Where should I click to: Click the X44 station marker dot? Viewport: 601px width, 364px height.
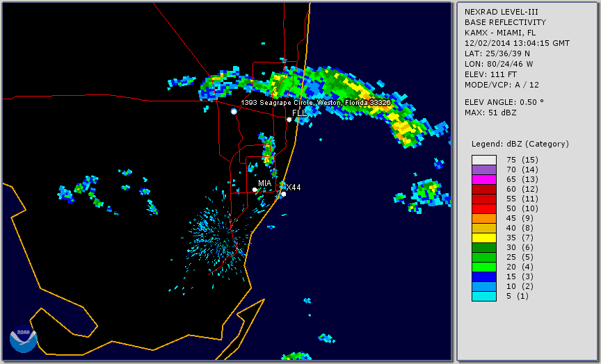coord(284,194)
